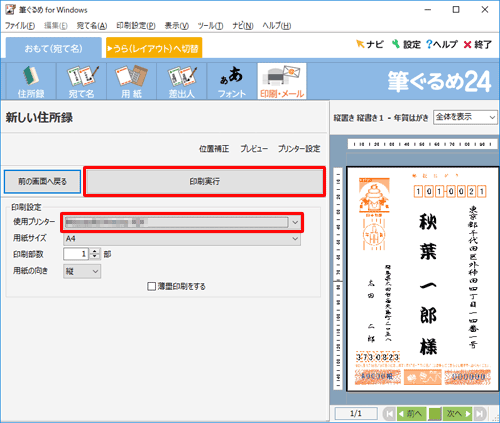Switch to うら(レイアウト)へ切替 tab

pos(154,48)
